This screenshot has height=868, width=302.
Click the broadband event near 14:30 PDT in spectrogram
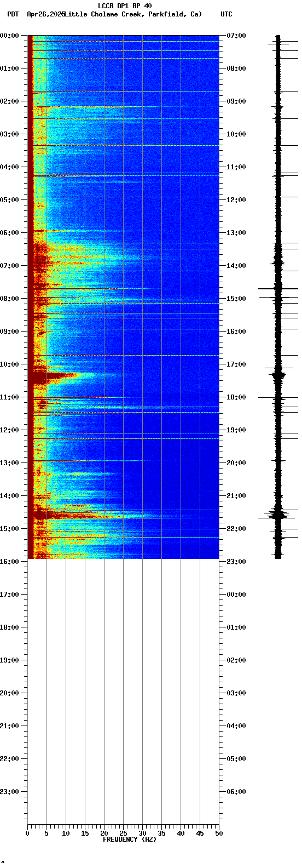[88, 515]
